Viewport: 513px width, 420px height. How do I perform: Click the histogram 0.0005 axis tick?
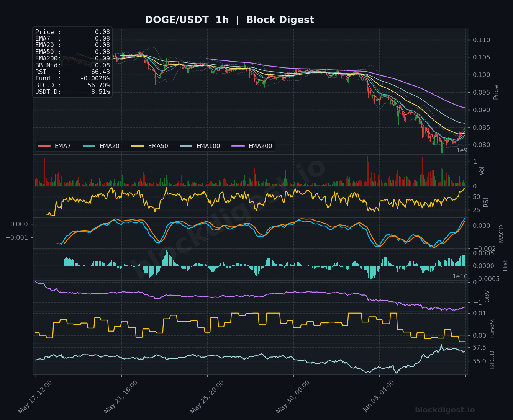[483, 253]
